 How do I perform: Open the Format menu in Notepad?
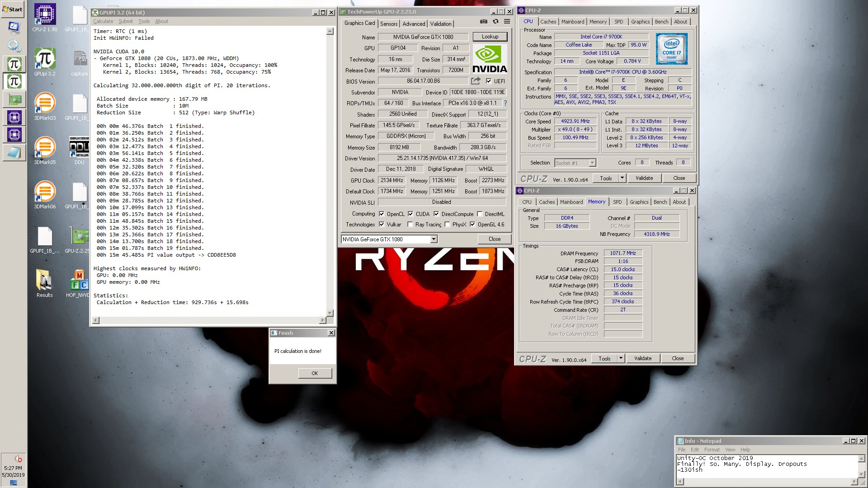pyautogui.click(x=712, y=450)
